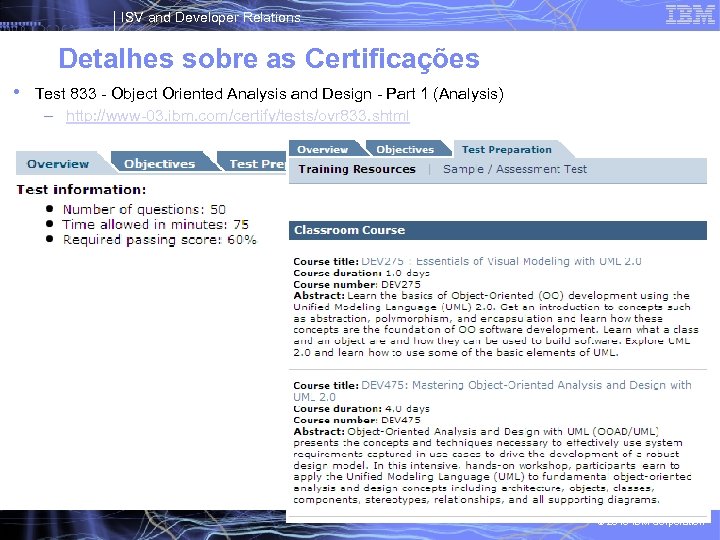720x540 pixels.
Task: Open the DEV275 Essentials of Visual Modeling course link
Action: [501, 261]
